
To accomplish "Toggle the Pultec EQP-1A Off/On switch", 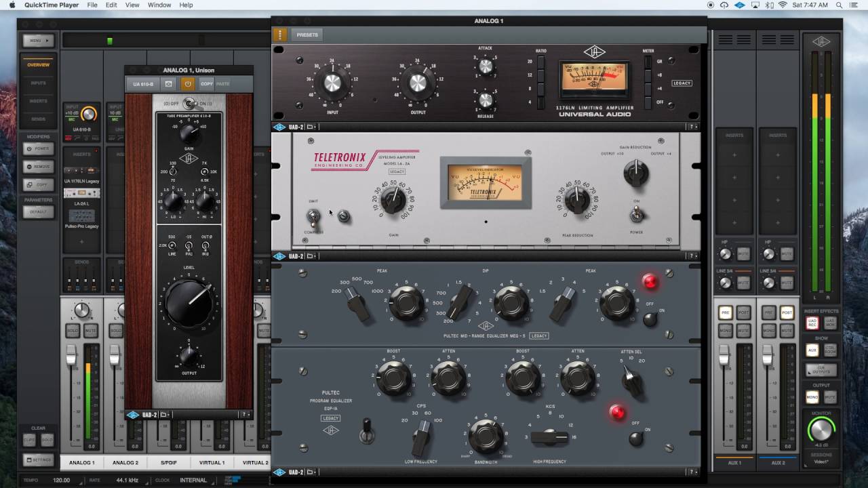I will [636, 439].
